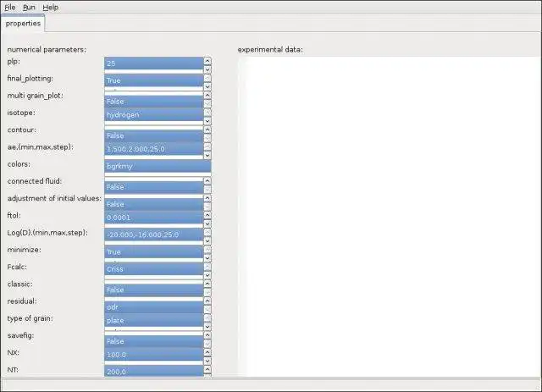Screen dimensions: 542x392
Task: Click the down arrow of the final_plotting list
Action: [x=207, y=86]
